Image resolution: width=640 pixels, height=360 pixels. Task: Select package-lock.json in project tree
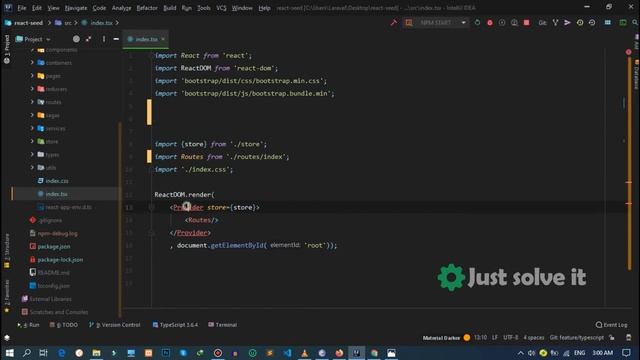tap(60, 260)
